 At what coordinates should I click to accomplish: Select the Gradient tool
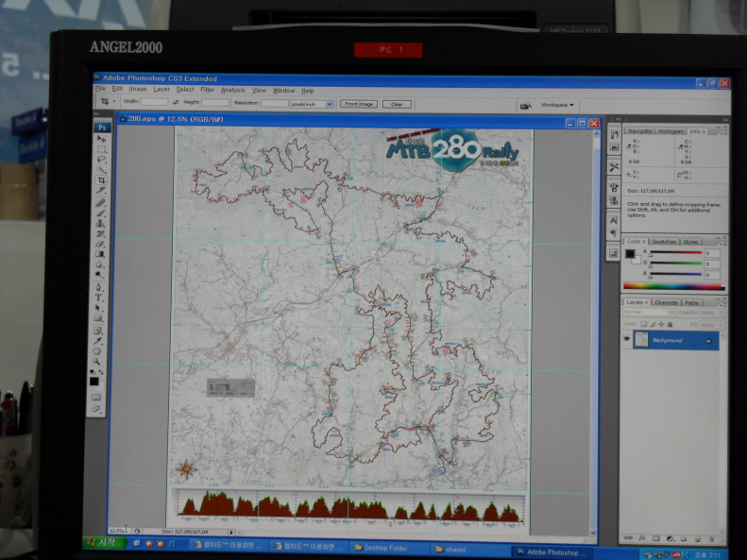100,254
